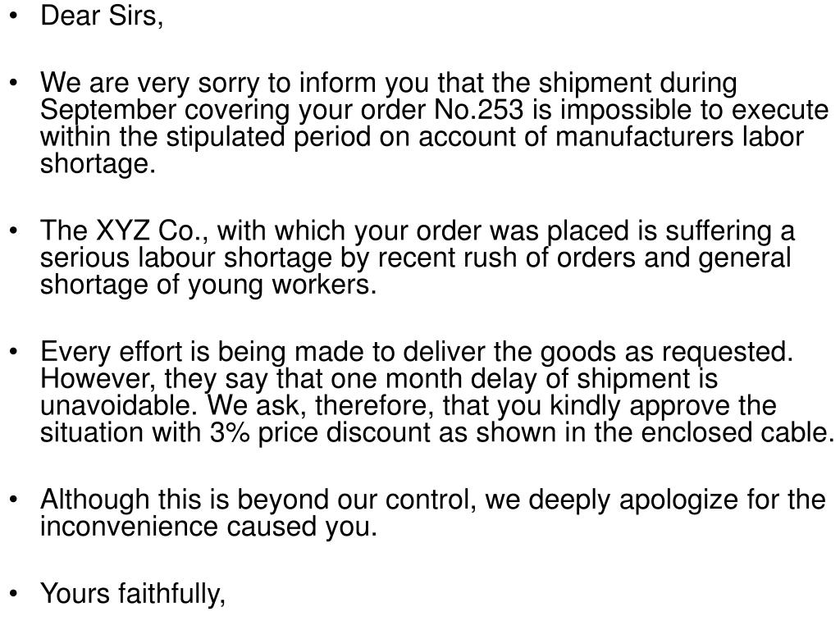Click the phrase 'Every effort' text
Image resolution: width=840 pixels, height=630 pixels.
(112, 353)
